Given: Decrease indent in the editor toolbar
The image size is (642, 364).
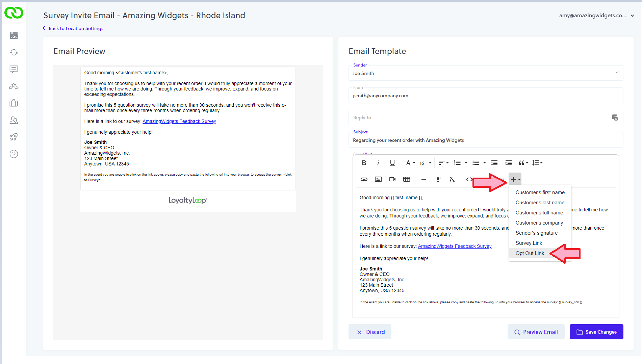Looking at the screenshot, I should tap(494, 163).
